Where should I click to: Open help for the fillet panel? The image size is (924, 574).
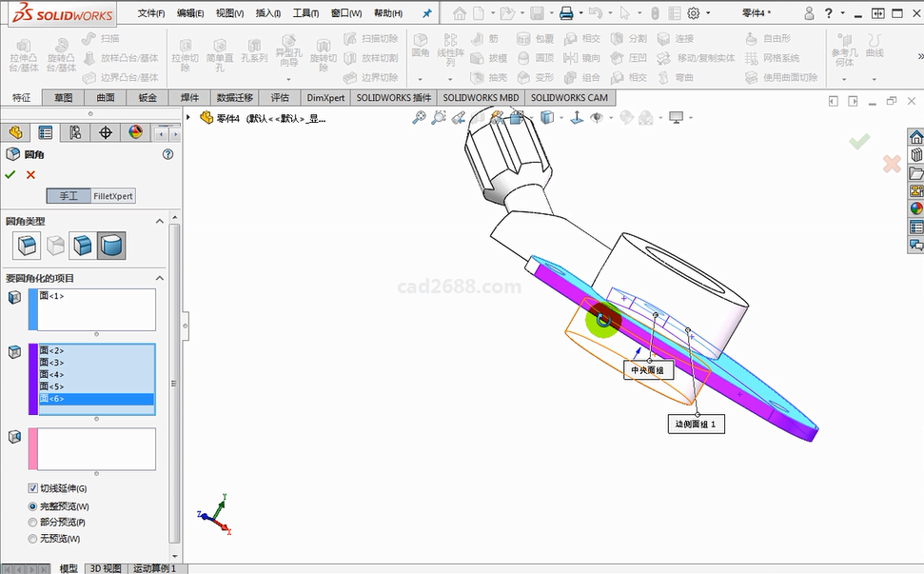tap(167, 154)
